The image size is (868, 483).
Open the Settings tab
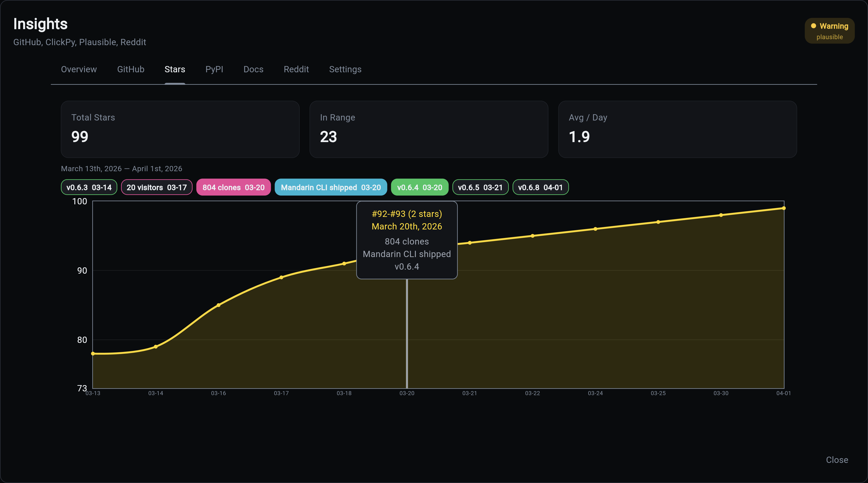345,69
